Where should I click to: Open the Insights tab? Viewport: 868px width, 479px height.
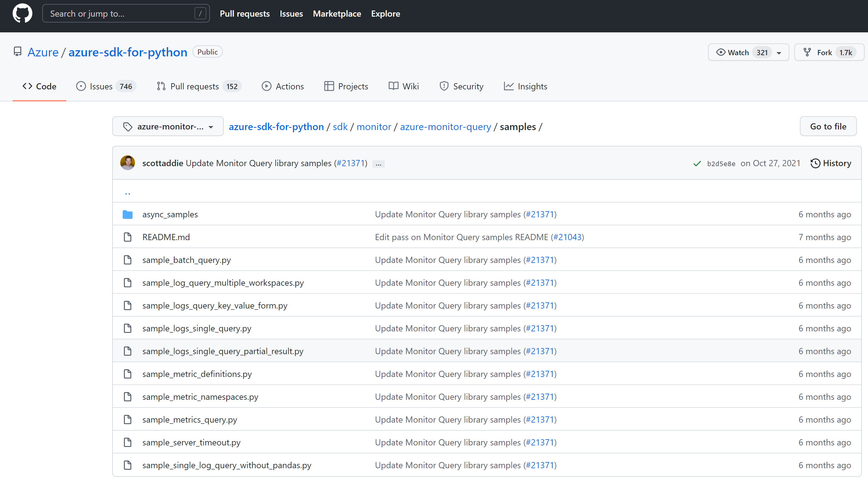tap(525, 86)
